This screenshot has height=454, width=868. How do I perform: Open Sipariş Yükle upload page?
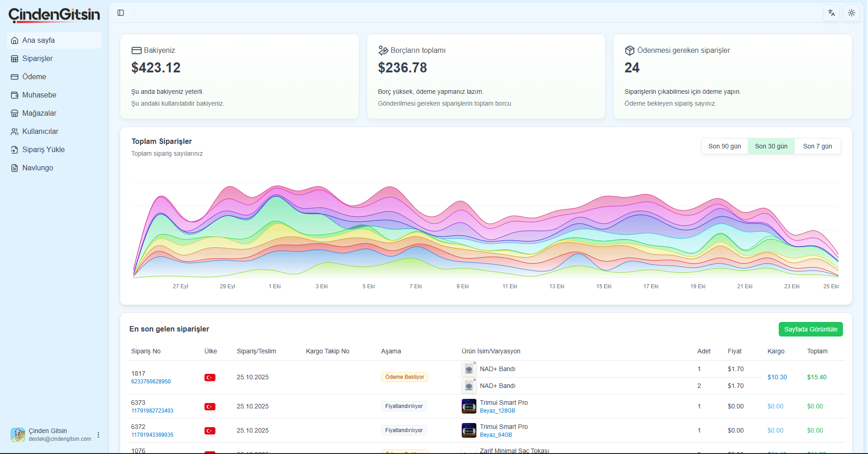click(43, 150)
